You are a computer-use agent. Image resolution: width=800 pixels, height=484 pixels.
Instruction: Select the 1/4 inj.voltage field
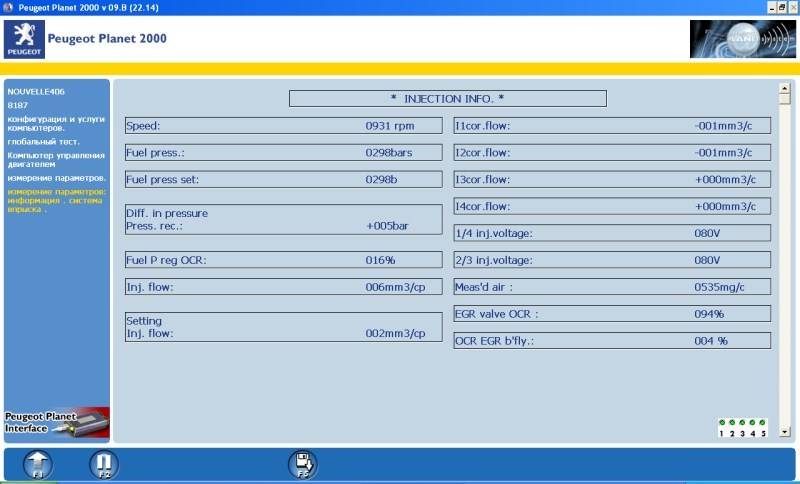coord(611,233)
